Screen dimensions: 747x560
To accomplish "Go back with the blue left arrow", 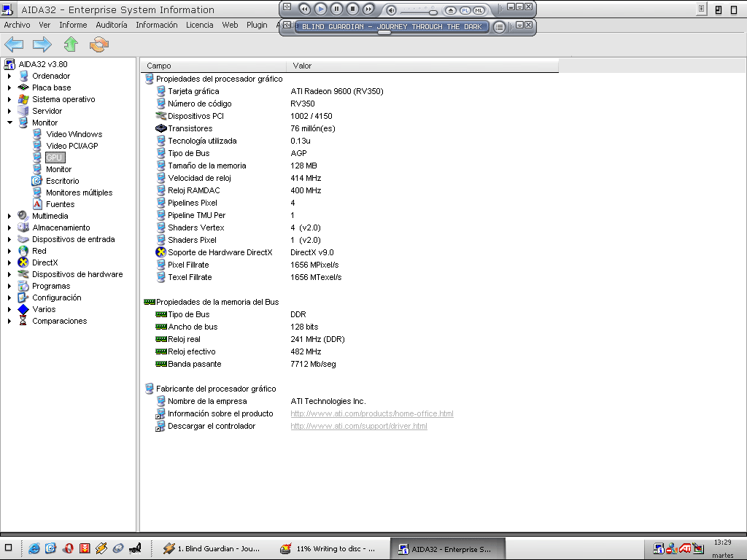I will coord(14,44).
